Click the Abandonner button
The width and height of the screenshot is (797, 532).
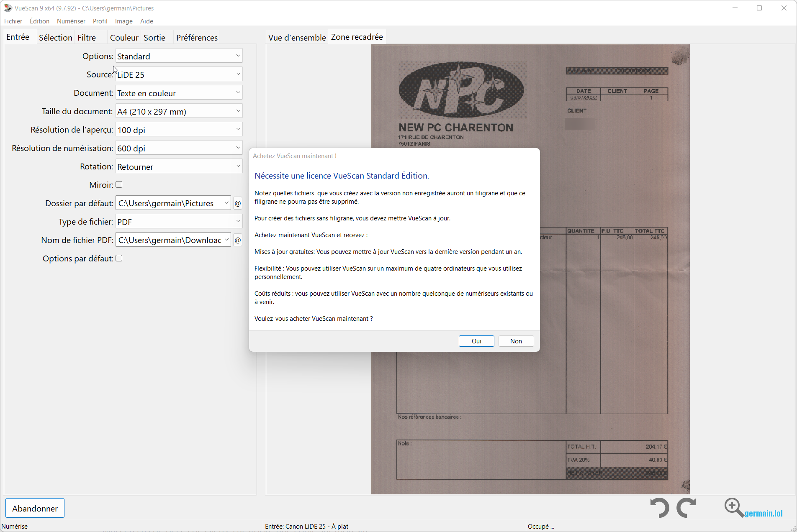35,508
